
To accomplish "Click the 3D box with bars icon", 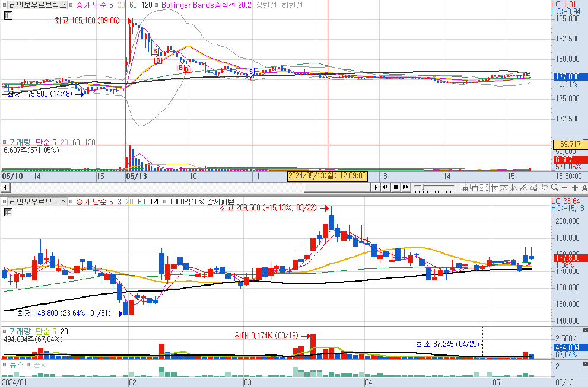I will point(535,187).
